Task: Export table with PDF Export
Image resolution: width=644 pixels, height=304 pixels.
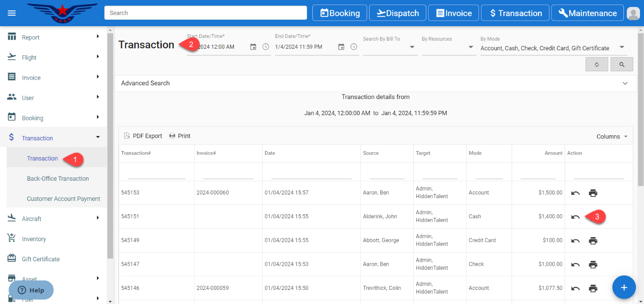Action: tap(143, 136)
